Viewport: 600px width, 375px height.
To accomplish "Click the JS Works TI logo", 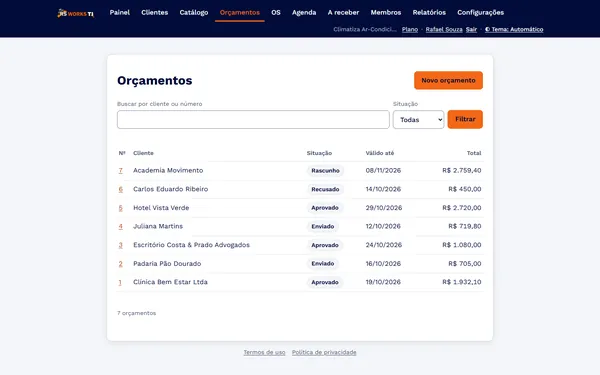I will click(x=75, y=13).
